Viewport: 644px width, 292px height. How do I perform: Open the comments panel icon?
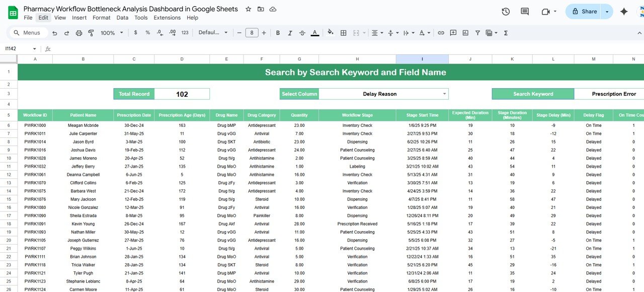[x=525, y=12]
